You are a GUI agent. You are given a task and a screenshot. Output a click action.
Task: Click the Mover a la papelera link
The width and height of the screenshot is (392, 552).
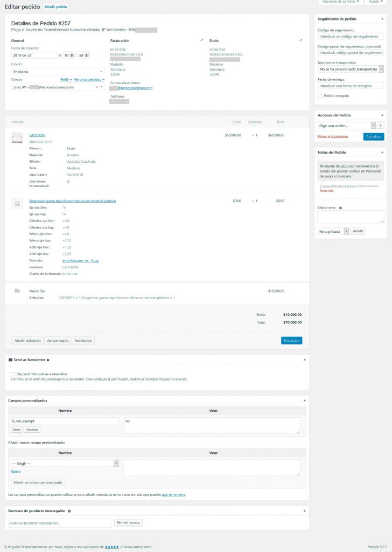pyautogui.click(x=333, y=136)
